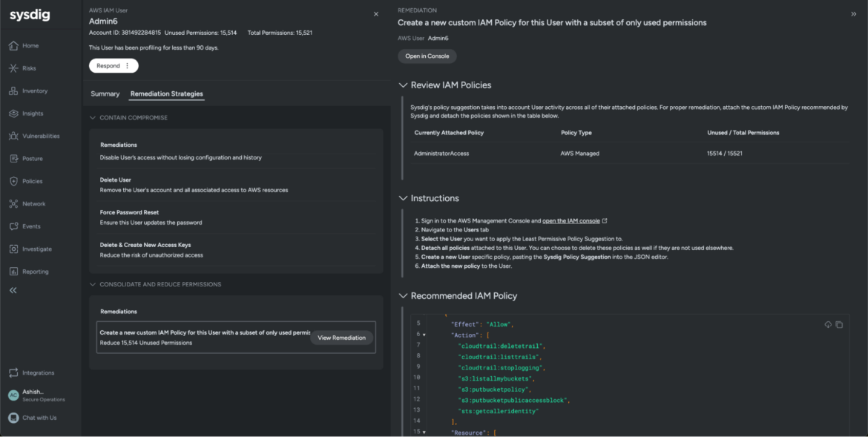Collapse remediation panel with double-arrow icon

pos(853,14)
